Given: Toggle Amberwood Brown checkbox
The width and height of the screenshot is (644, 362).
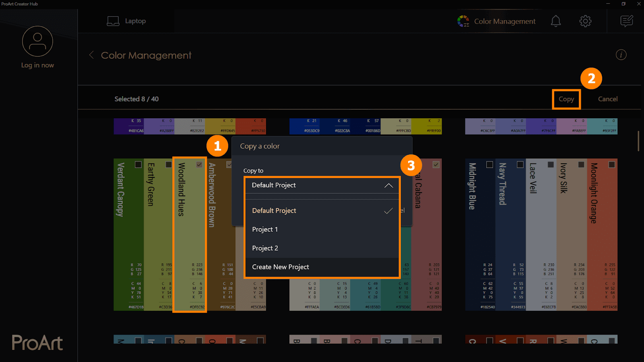Looking at the screenshot, I should pyautogui.click(x=229, y=165).
